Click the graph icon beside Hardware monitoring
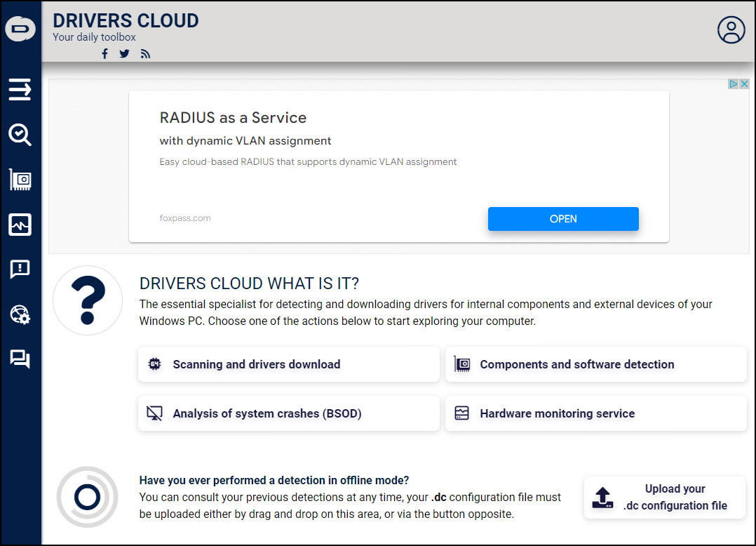 pyautogui.click(x=462, y=413)
